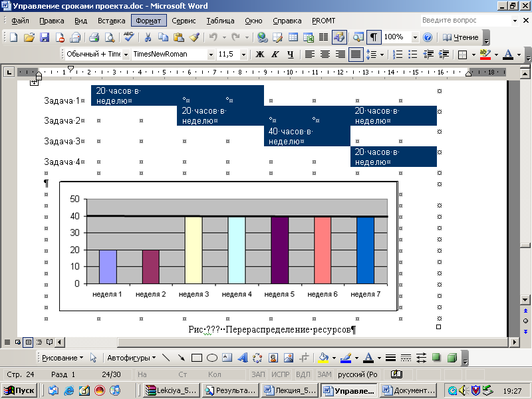Open the Shadow Style options

tap(436, 358)
